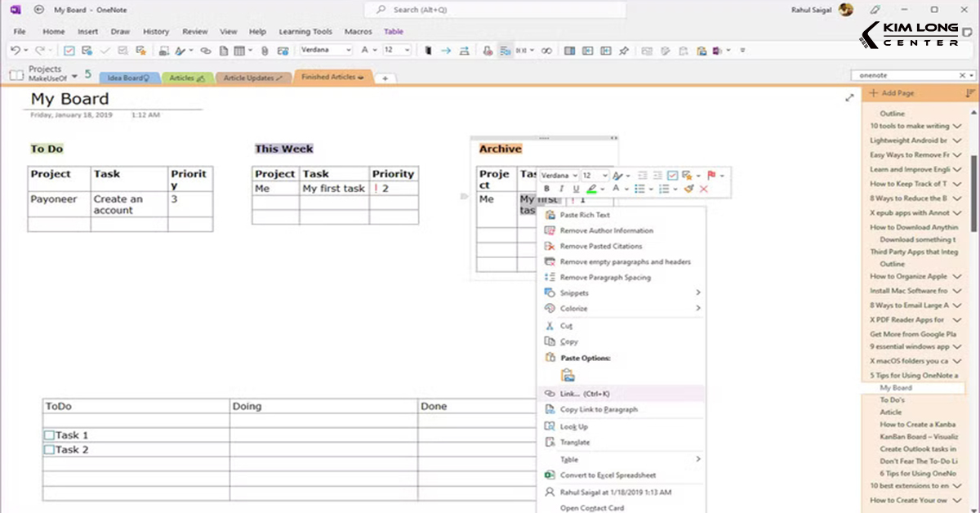
Task: Toggle full-page view with the expand arrows icon
Action: pyautogui.click(x=849, y=96)
